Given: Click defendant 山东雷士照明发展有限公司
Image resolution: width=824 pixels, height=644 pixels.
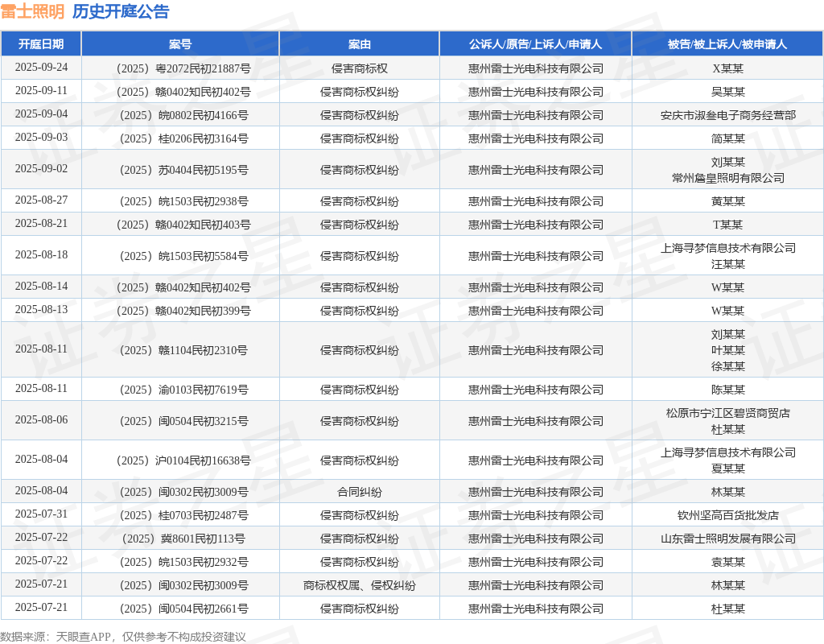Looking at the screenshot, I should coord(727,539).
